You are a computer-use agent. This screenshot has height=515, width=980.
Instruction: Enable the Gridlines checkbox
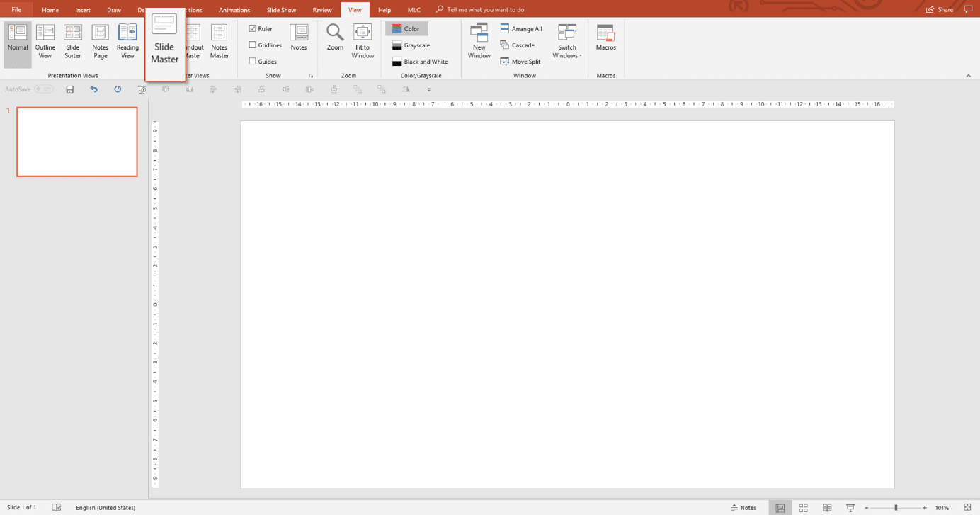point(252,45)
